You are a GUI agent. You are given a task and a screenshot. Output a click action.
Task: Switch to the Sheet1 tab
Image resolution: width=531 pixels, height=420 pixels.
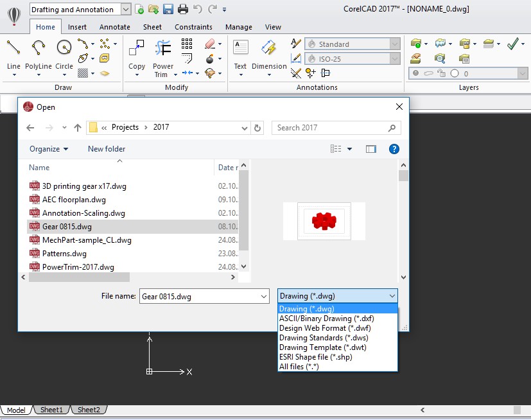click(51, 410)
